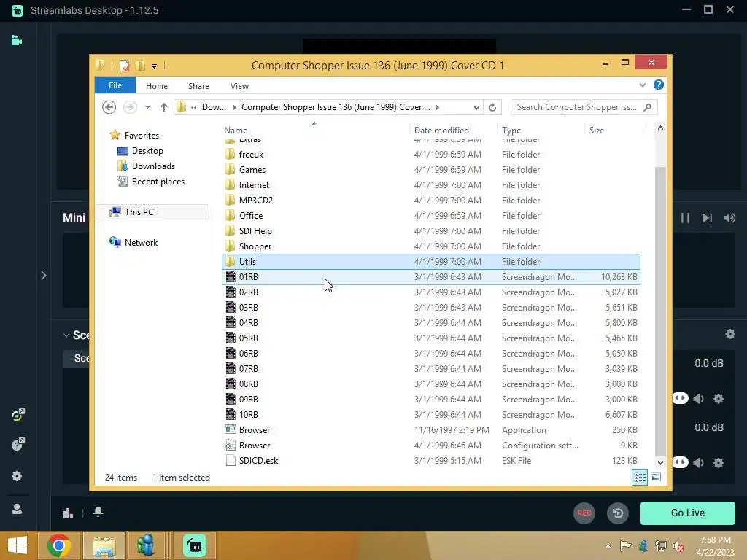The height and width of the screenshot is (560, 747).
Task: Switch to details view layout icon
Action: 639,477
